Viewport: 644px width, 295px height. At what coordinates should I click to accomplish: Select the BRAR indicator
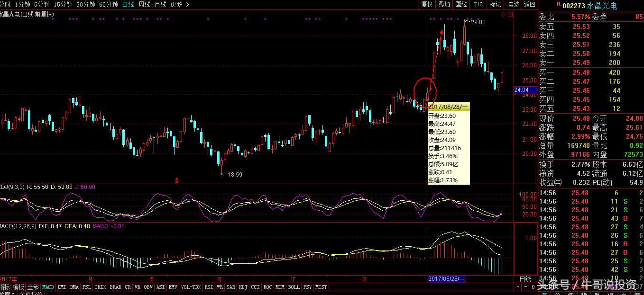pyautogui.click(x=115, y=287)
